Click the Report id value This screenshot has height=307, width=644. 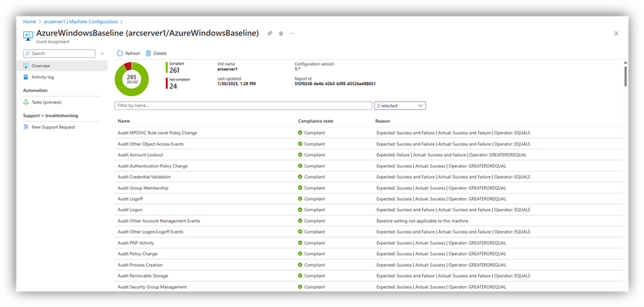pos(335,84)
